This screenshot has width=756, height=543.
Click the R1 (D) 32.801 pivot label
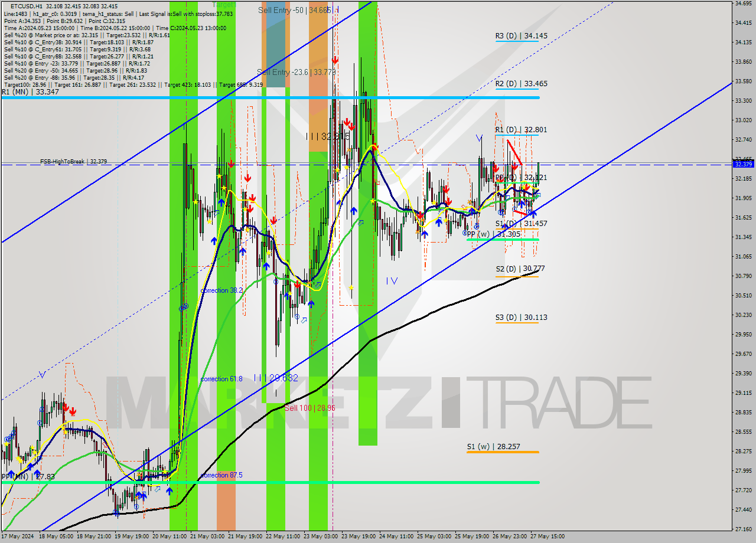[521, 130]
